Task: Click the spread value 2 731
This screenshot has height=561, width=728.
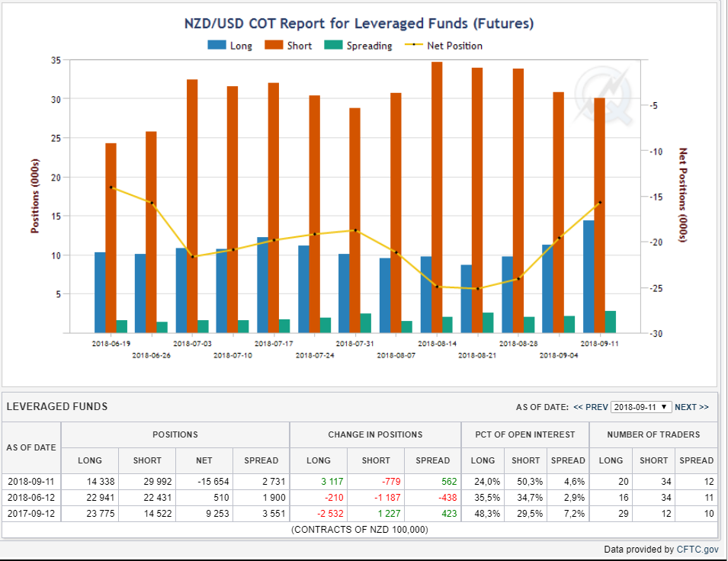Action: (x=274, y=482)
